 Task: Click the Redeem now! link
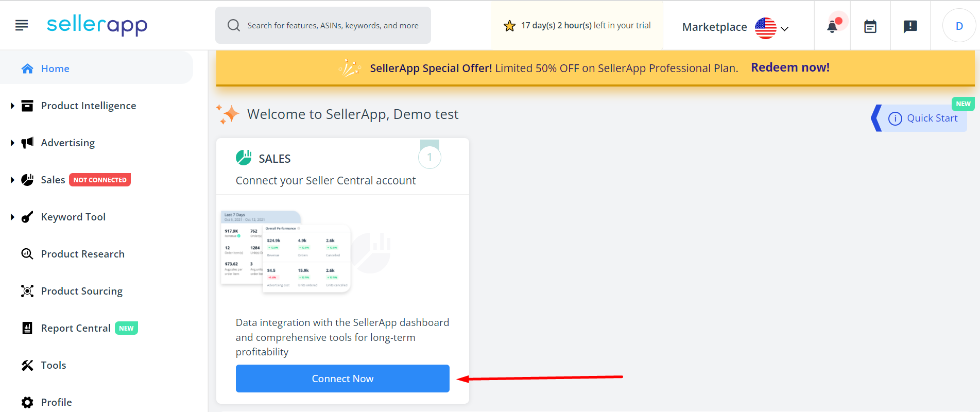[790, 67]
